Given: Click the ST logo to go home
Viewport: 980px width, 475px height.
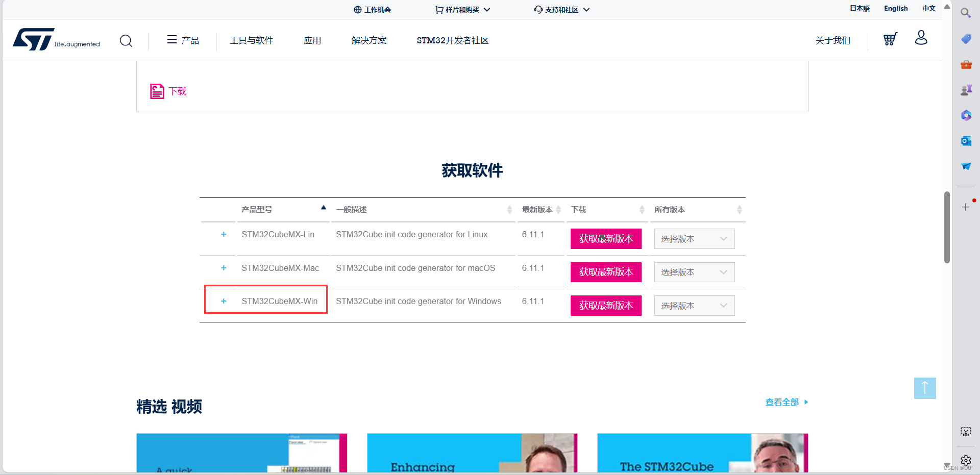Looking at the screenshot, I should pos(56,40).
